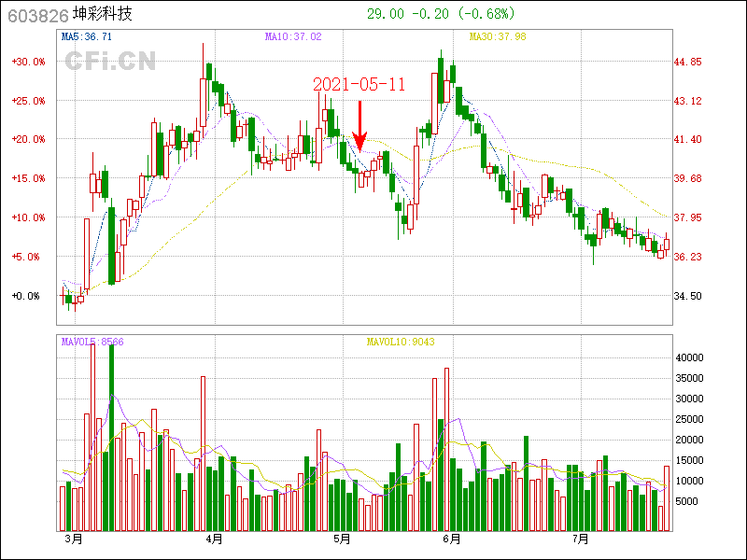This screenshot has height=560, width=747.
Task: Click the +25.0% axis label
Action: [29, 101]
